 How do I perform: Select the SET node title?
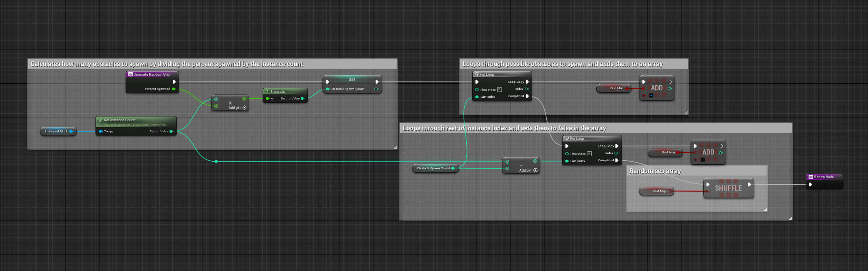tap(352, 80)
